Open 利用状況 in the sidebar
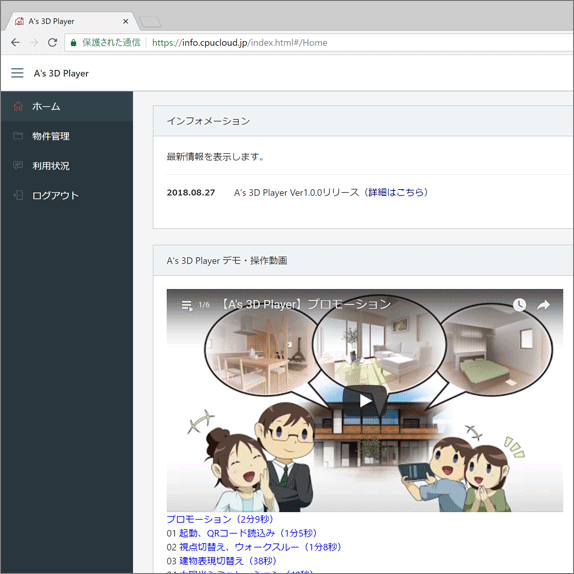 67,166
